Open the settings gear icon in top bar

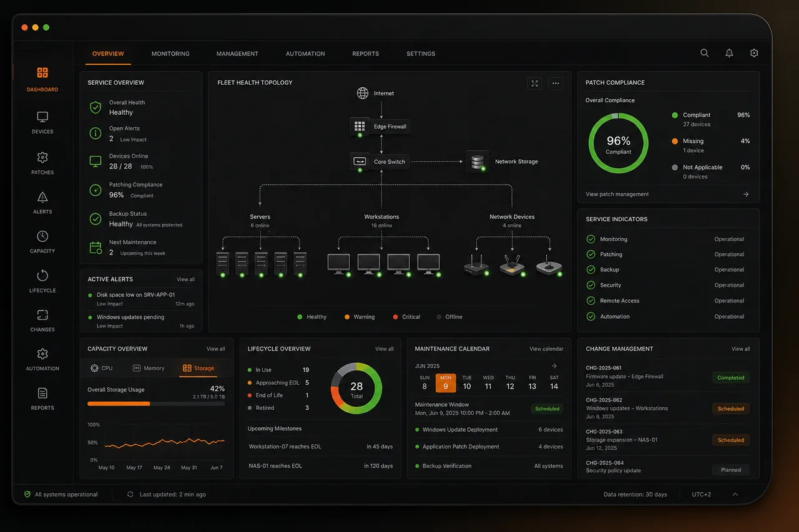[x=754, y=53]
